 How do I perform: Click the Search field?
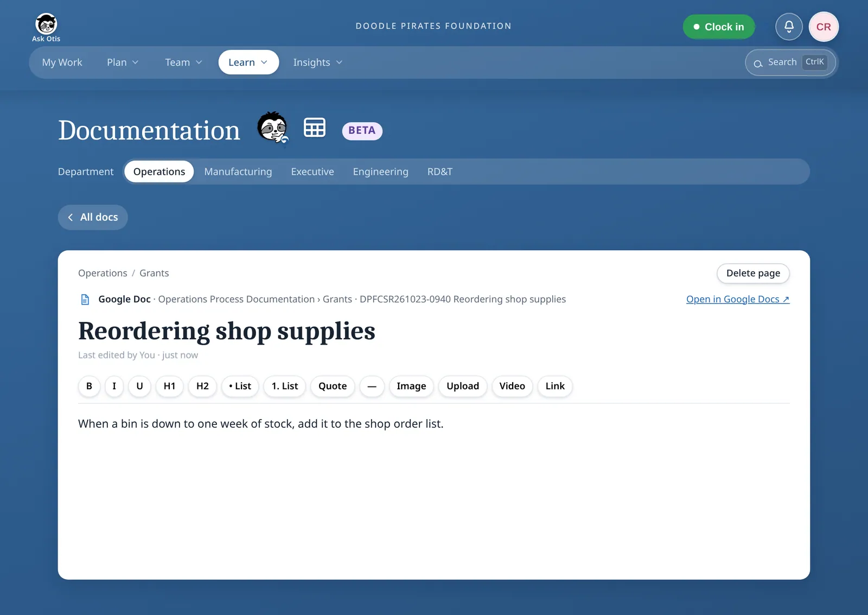pos(790,62)
